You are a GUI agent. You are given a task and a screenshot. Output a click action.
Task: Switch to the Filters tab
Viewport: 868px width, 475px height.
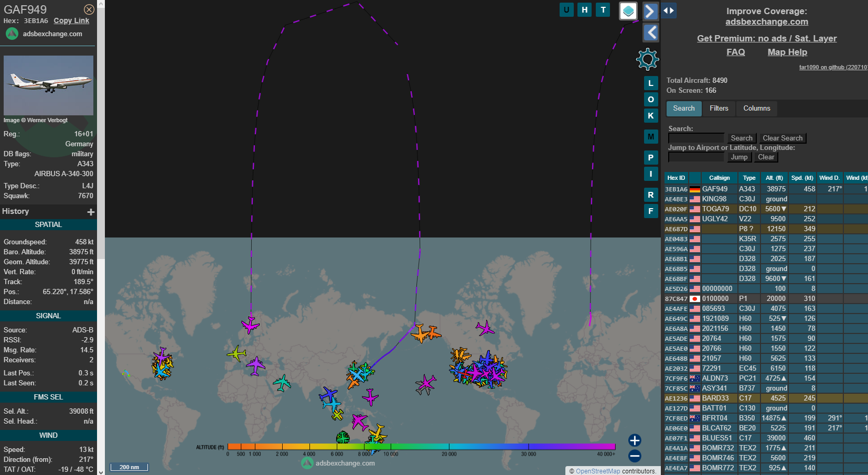coord(719,109)
